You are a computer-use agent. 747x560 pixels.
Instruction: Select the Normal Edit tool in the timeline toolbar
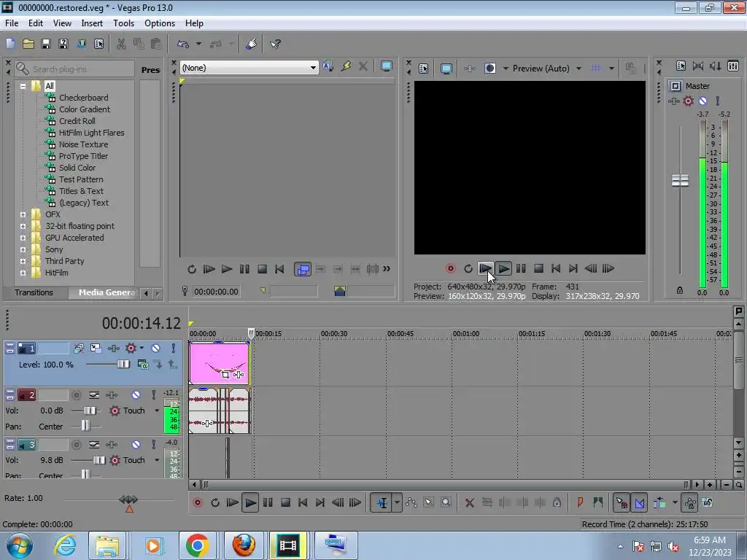point(382,502)
